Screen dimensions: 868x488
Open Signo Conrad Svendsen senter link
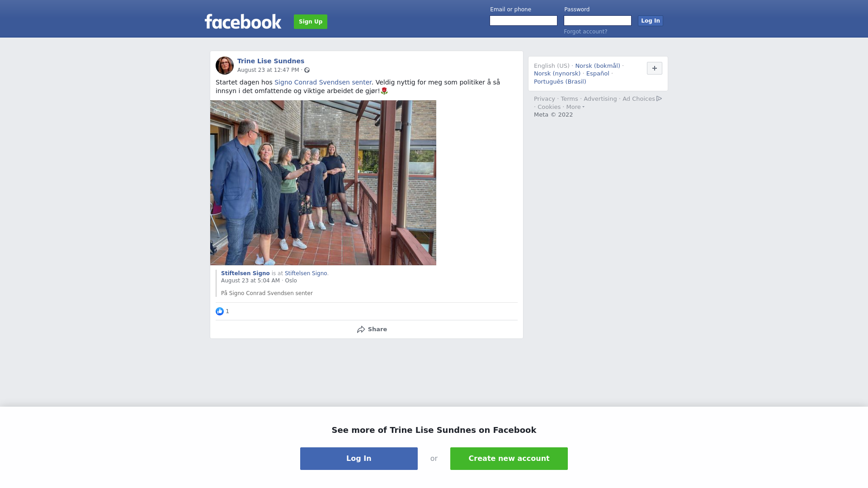coord(323,82)
